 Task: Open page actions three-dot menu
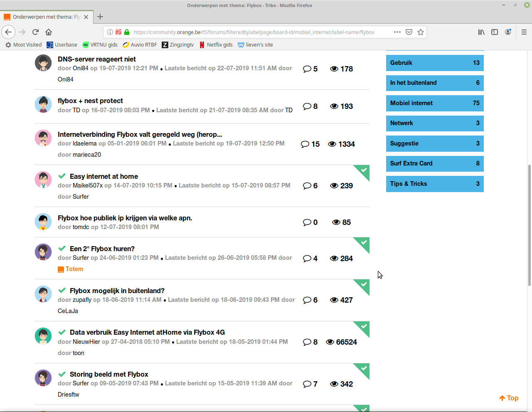point(397,32)
